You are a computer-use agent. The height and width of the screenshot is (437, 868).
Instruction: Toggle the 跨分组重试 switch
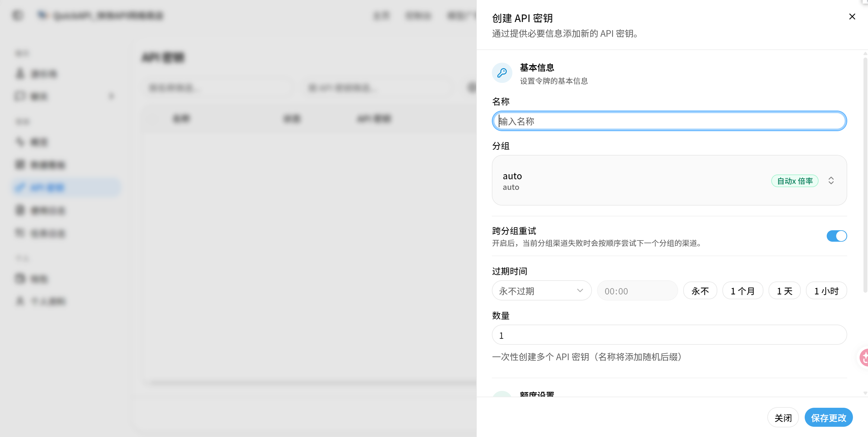pyautogui.click(x=836, y=236)
